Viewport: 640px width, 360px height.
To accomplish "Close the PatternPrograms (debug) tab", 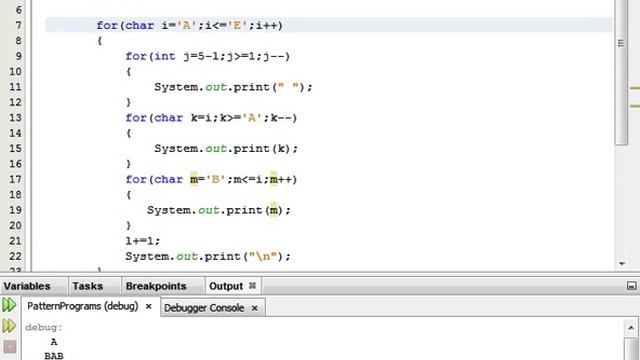I will [149, 306].
